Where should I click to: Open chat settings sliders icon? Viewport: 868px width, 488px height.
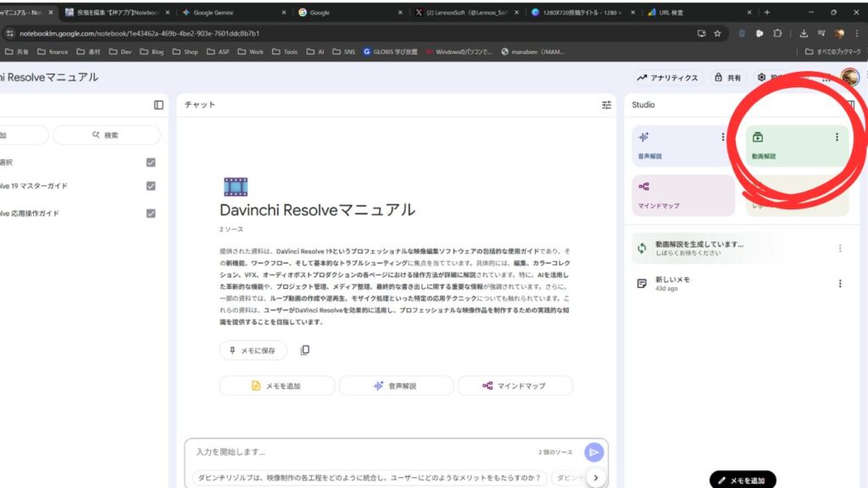[x=606, y=104]
